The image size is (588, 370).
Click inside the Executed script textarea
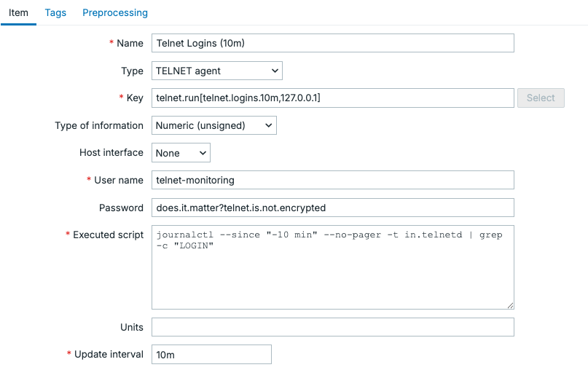coord(333,267)
